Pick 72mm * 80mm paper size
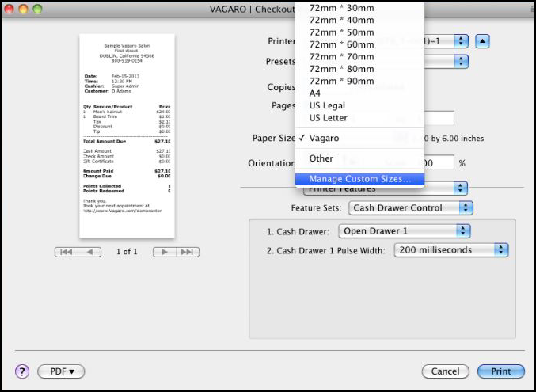This screenshot has height=392, width=536. tap(359, 69)
